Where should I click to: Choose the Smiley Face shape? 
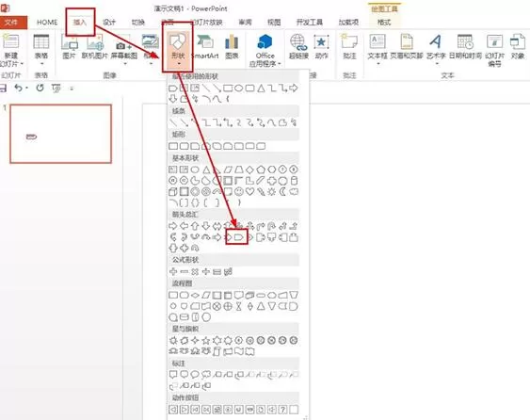click(x=238, y=192)
